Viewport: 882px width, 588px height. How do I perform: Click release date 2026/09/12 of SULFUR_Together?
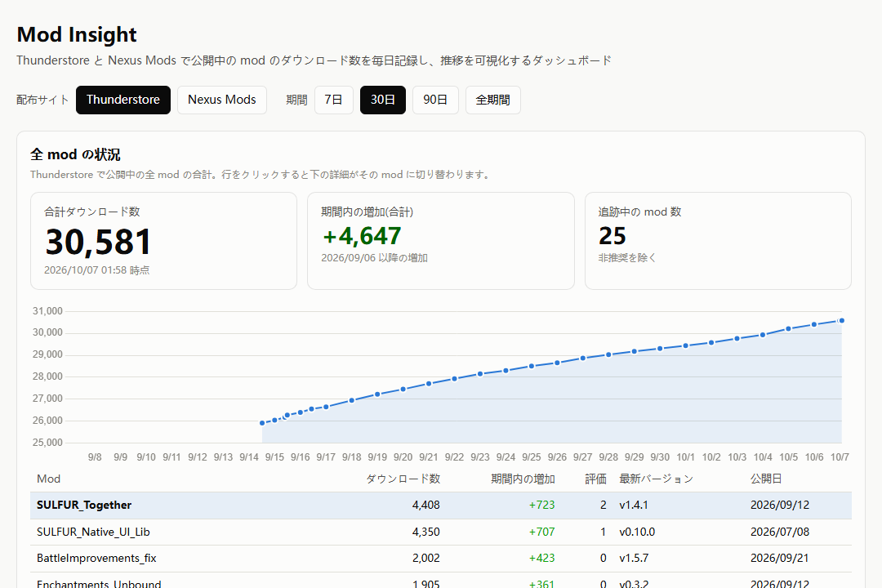coord(780,506)
